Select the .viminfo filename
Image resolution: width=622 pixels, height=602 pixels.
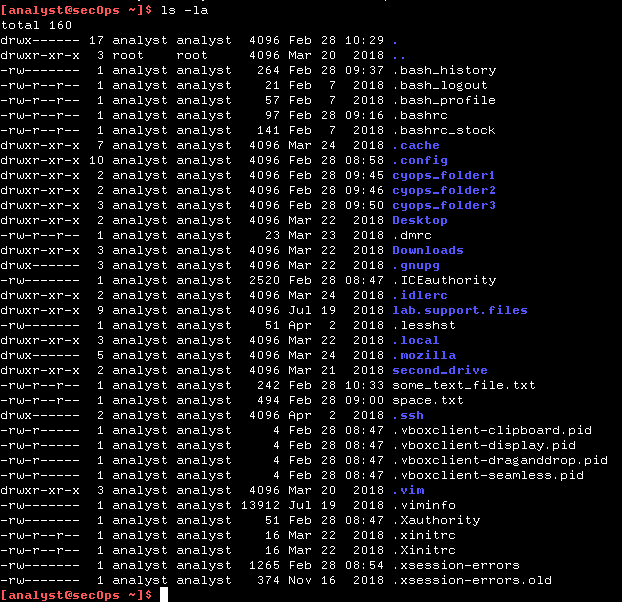point(424,505)
